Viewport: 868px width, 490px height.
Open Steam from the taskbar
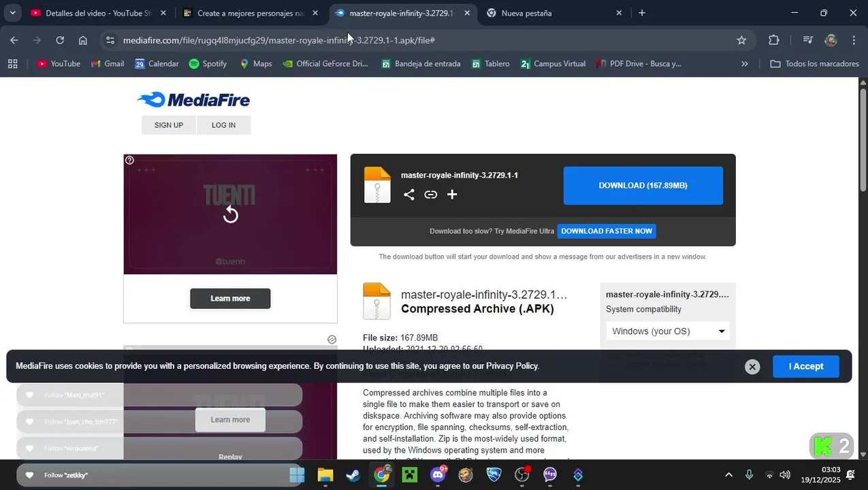353,475
